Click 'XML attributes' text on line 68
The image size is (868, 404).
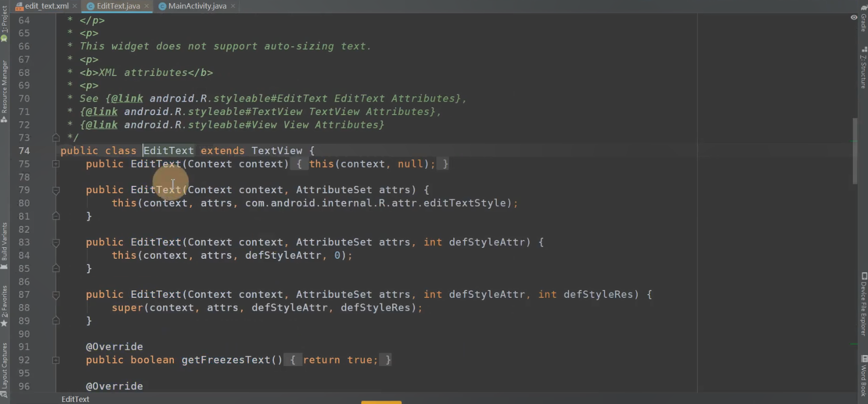(x=143, y=72)
